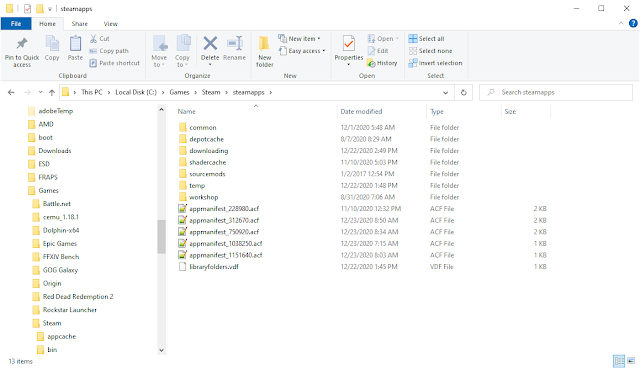This screenshot has height=368, width=640.
Task: Open History in the Open group
Action: point(382,63)
